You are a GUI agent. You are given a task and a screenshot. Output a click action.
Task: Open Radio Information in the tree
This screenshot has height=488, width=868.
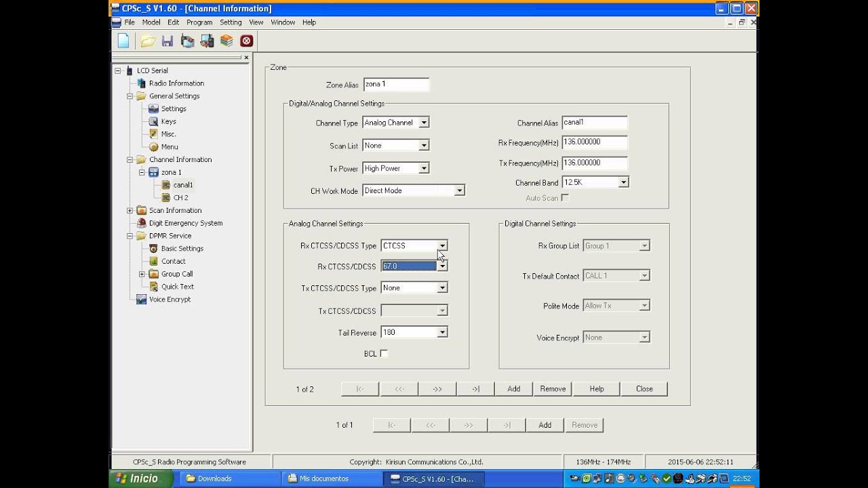click(176, 83)
